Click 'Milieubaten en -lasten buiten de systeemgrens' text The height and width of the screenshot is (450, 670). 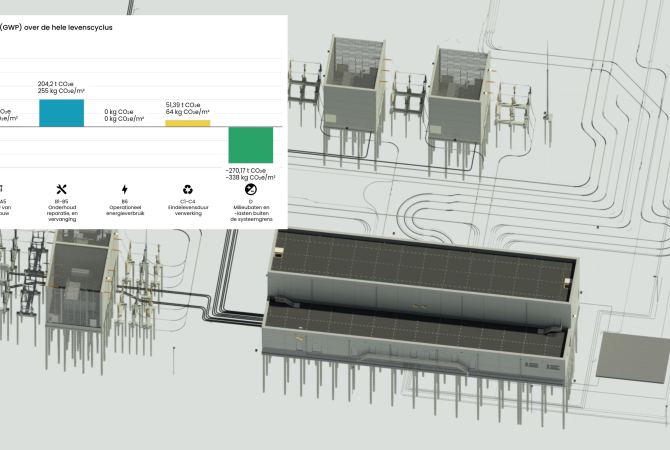(x=251, y=213)
